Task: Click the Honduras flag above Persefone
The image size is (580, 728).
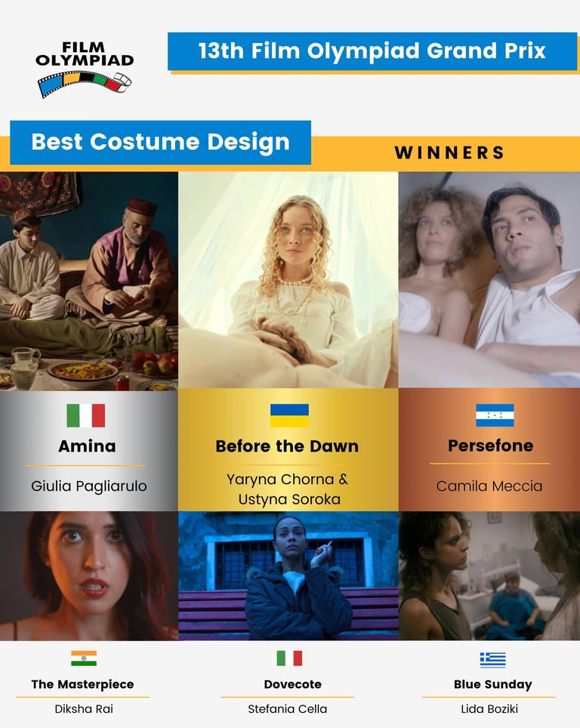Action: coord(495,415)
